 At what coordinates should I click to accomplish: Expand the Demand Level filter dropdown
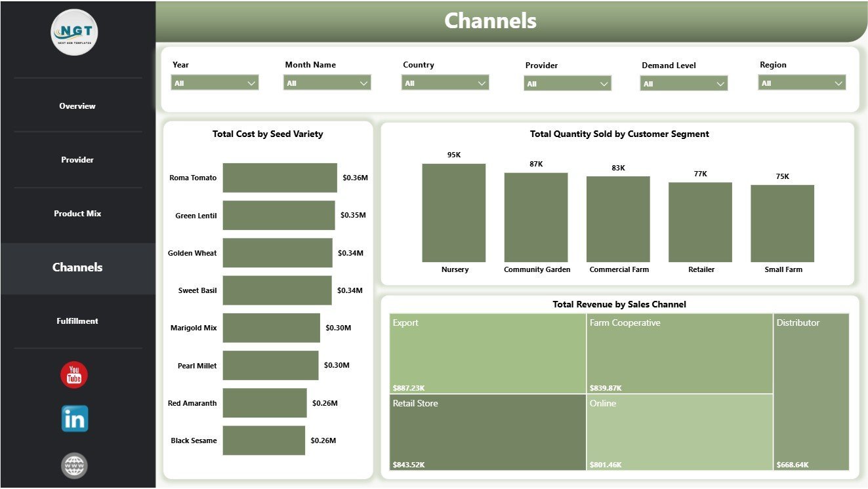pyautogui.click(x=684, y=83)
